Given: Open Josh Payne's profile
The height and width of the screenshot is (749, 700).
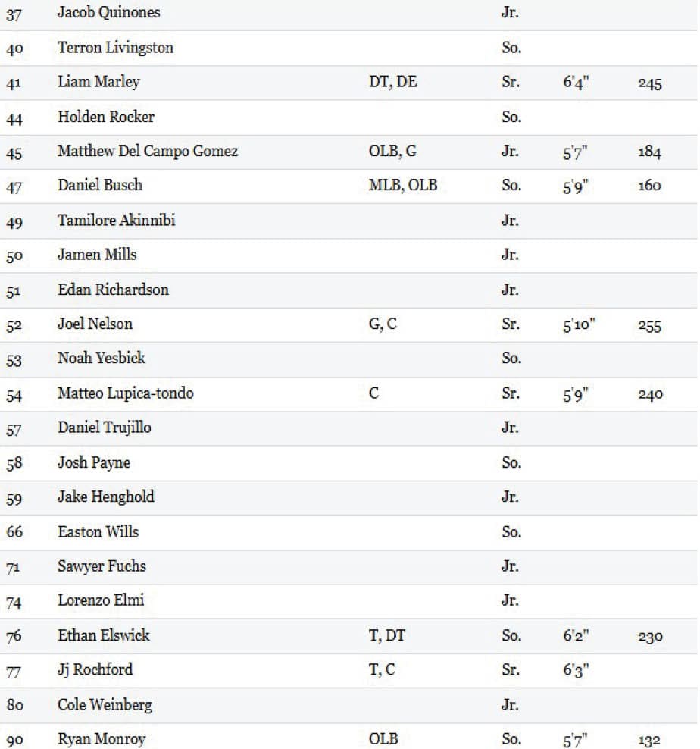Looking at the screenshot, I should (x=94, y=462).
